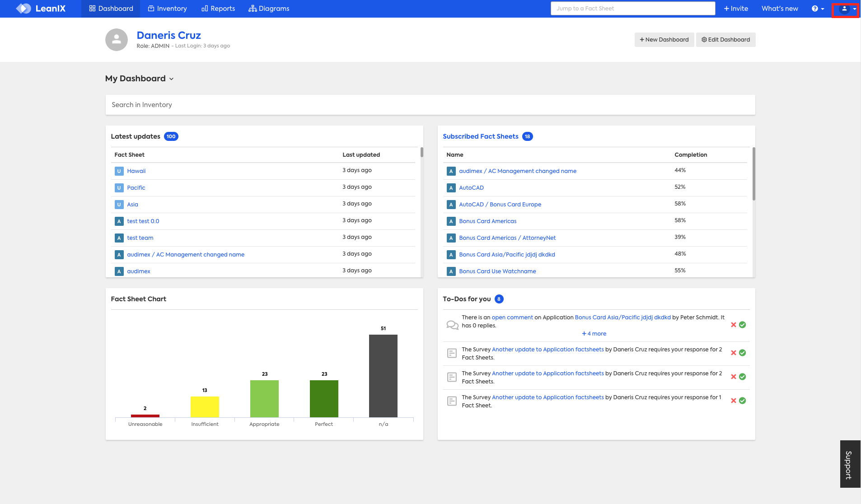Open AutoCAD / Bonus Card Europe
861x504 pixels.
point(500,205)
